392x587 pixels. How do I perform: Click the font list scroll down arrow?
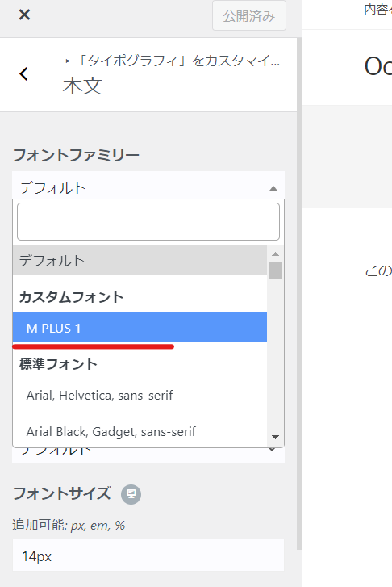[275, 437]
